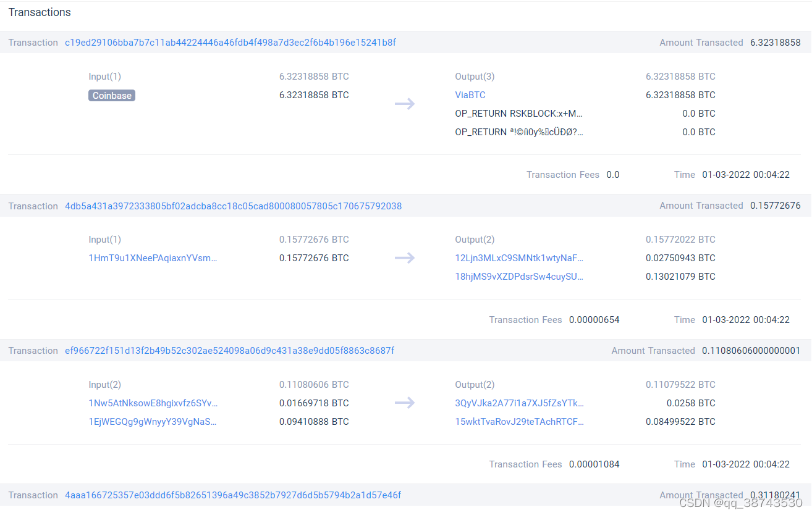Select output amount 0.13021079 BTC
Image resolution: width=812 pixels, height=515 pixels.
[x=680, y=277]
